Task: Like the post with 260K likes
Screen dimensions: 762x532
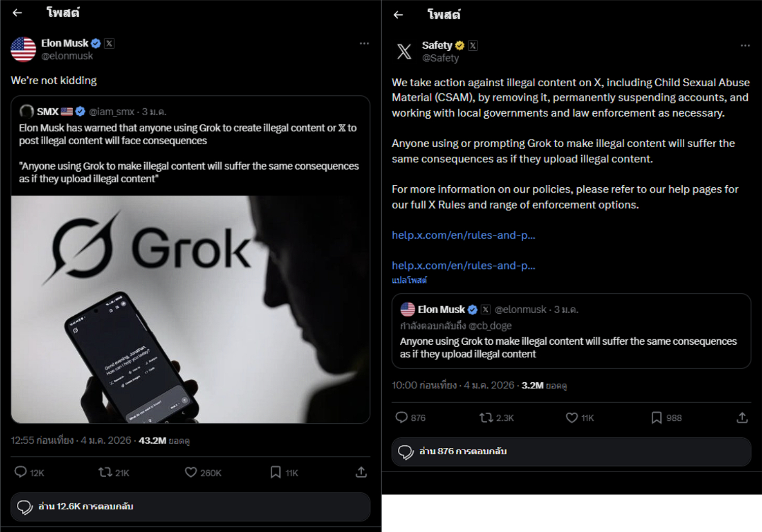Action: 190,472
